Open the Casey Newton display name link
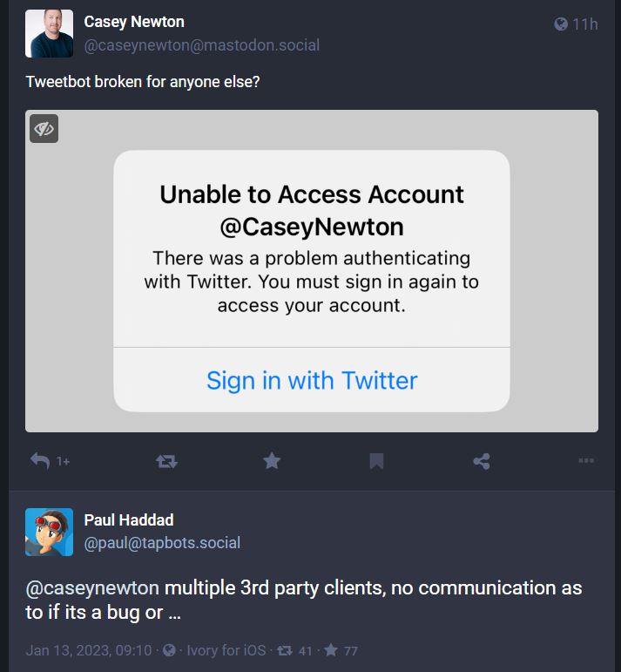This screenshot has width=621, height=672. [x=134, y=22]
